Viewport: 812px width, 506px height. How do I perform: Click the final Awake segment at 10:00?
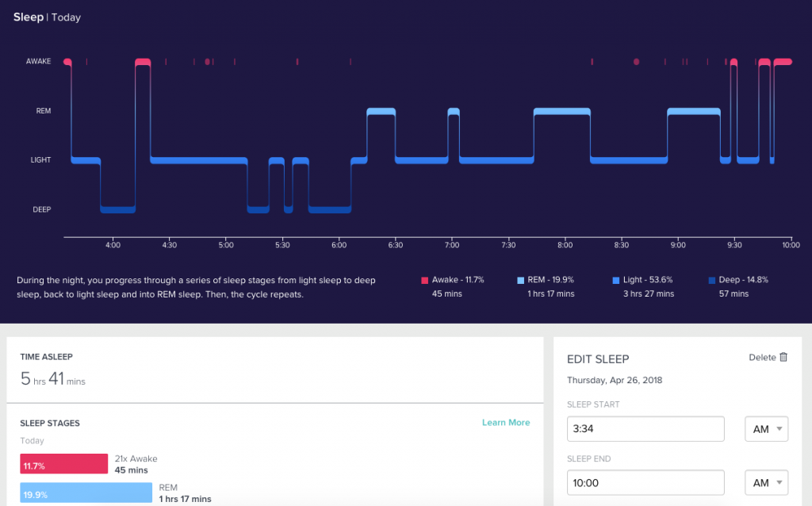[783, 62]
